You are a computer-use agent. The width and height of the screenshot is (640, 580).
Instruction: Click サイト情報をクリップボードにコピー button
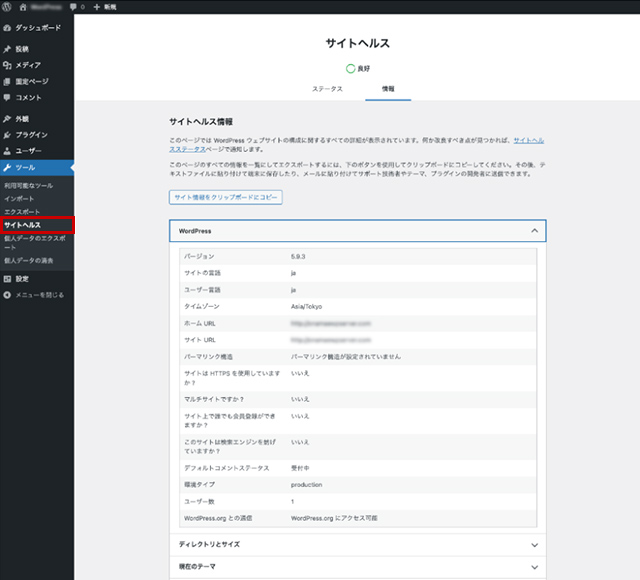pos(226,197)
